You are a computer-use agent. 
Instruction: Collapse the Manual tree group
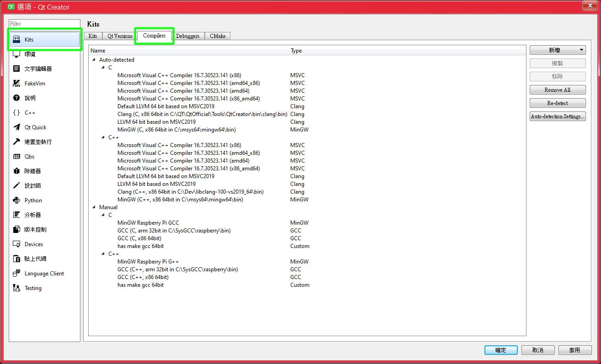pos(94,207)
